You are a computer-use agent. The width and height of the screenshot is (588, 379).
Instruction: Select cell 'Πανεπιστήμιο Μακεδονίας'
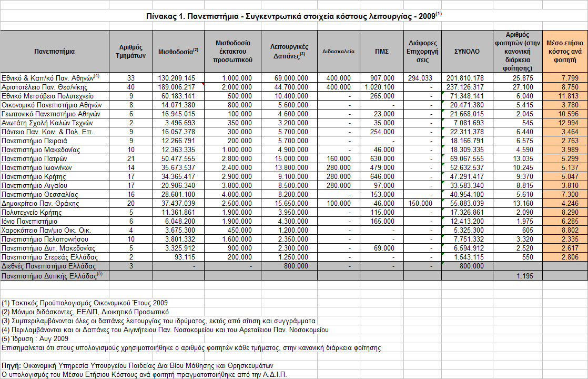(x=54, y=150)
